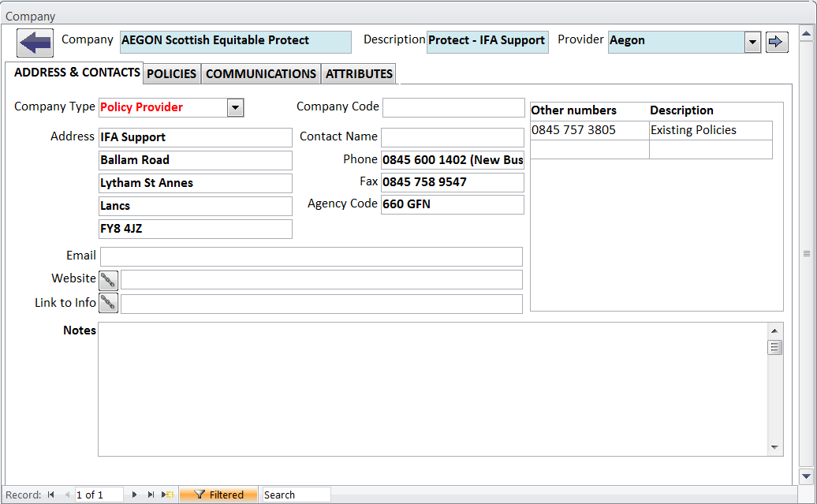This screenshot has width=817, height=504.
Task: Click the Contact Name field
Action: (x=453, y=137)
